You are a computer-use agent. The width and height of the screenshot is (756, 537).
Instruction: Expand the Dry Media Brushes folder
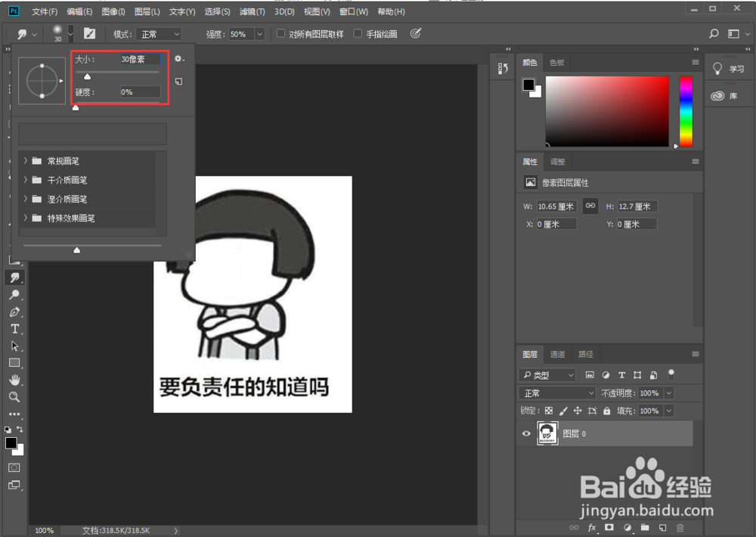click(26, 179)
